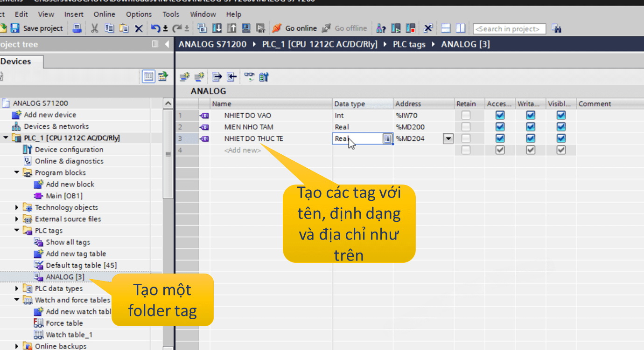This screenshot has height=350, width=644.
Task: Click the Undo arrow icon
Action: [156, 28]
